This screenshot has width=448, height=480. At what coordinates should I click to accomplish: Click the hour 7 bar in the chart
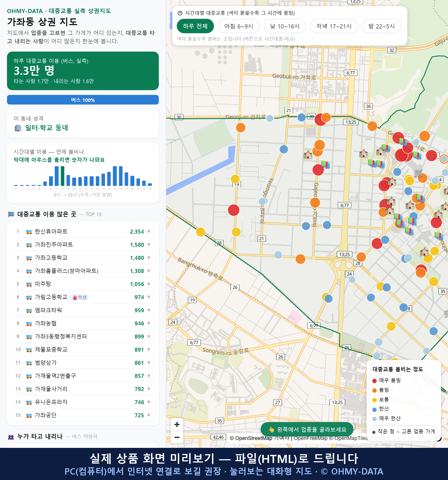coord(56,176)
